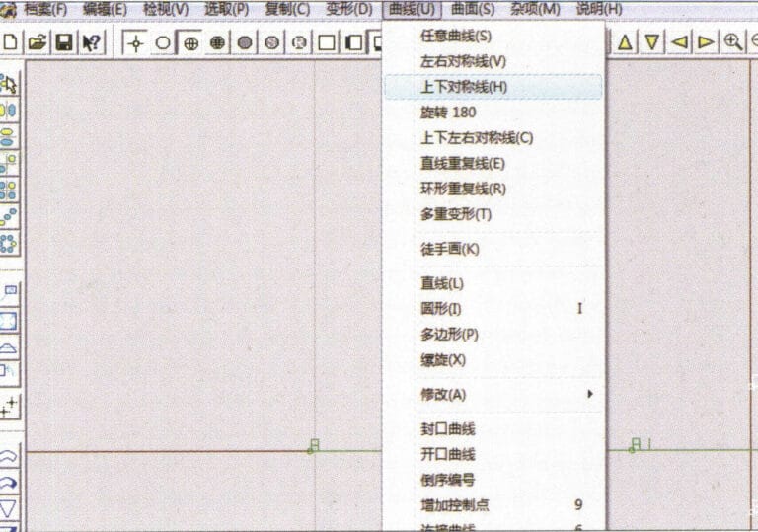Choose 左右对称线(V) menu entry
This screenshot has width=758, height=532.
[x=494, y=61]
